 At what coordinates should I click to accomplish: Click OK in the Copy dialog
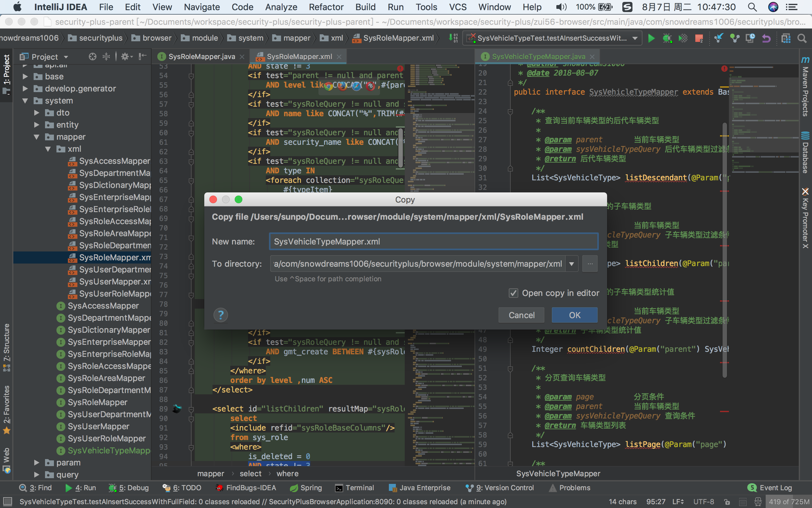(x=574, y=315)
